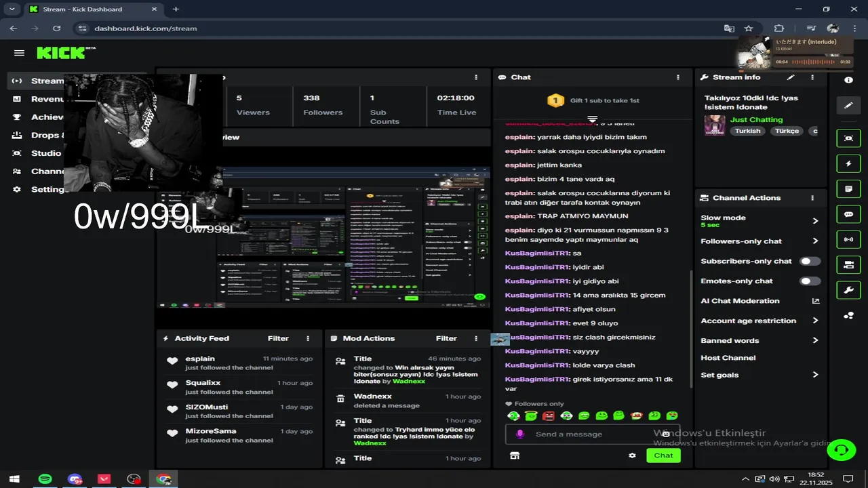Screen dimensions: 868x488
Task: Toggle Emotes-only chat switch
Action: [x=810, y=281]
